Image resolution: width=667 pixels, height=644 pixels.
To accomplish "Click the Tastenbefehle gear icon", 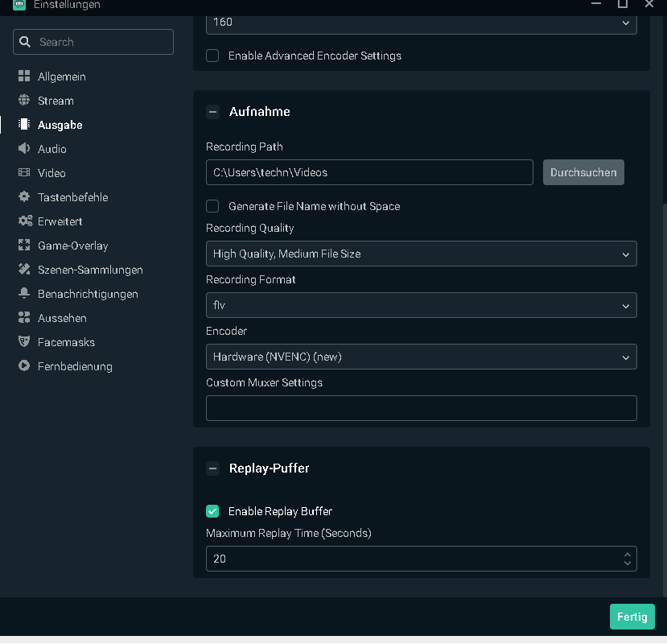I will [24, 197].
